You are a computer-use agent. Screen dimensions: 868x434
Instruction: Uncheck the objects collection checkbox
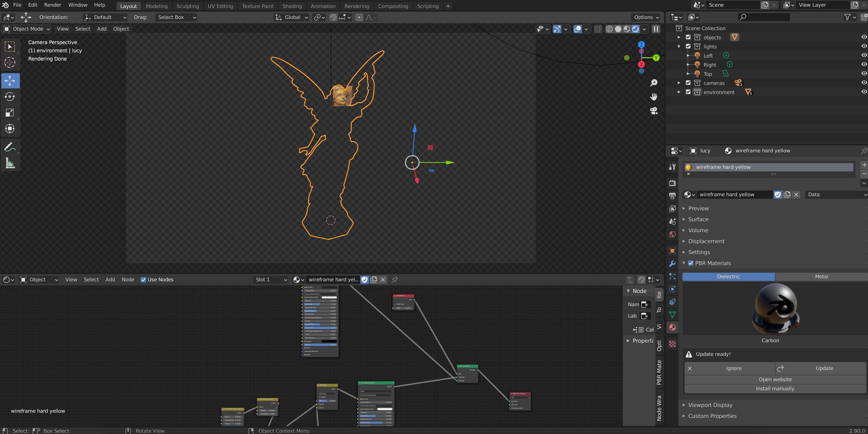(688, 37)
